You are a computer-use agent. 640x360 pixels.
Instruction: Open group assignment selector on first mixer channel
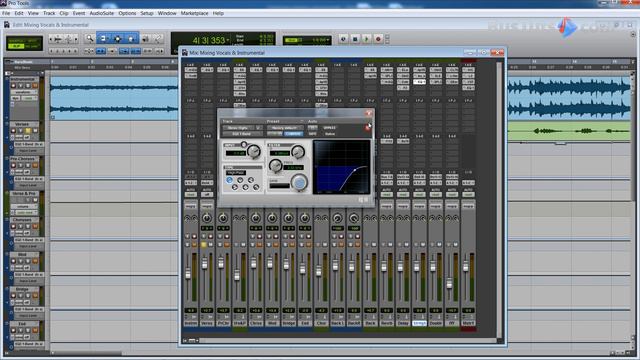191,207
